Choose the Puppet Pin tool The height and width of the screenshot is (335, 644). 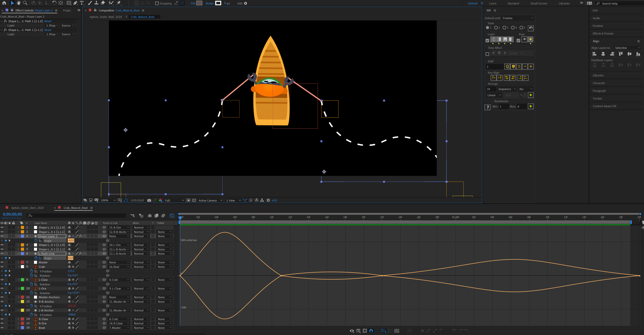pos(119,3)
